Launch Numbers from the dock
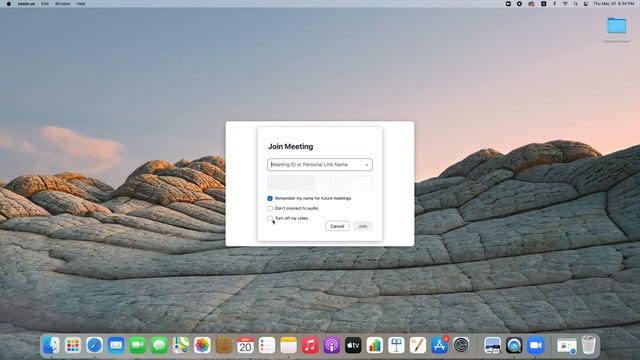 (375, 345)
